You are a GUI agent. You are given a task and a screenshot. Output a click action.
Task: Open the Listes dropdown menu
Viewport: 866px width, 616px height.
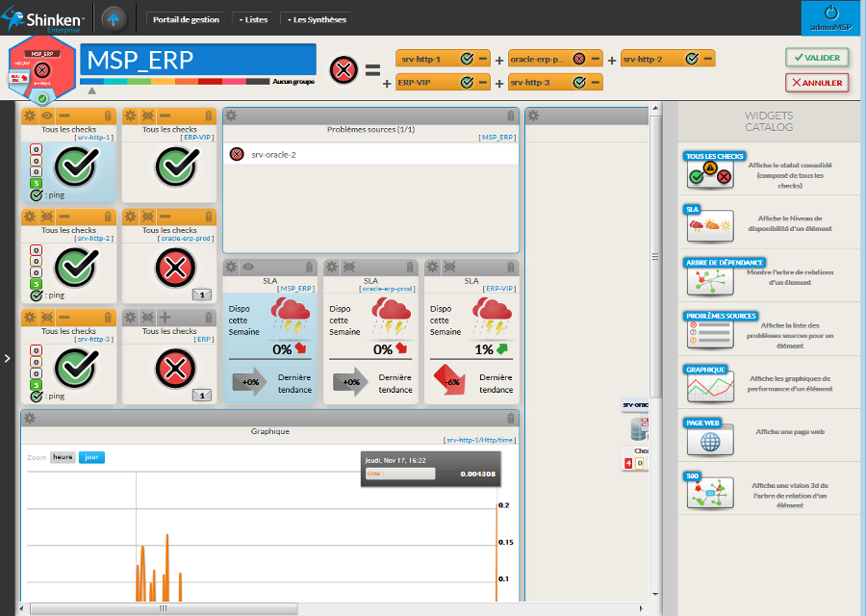(x=252, y=19)
